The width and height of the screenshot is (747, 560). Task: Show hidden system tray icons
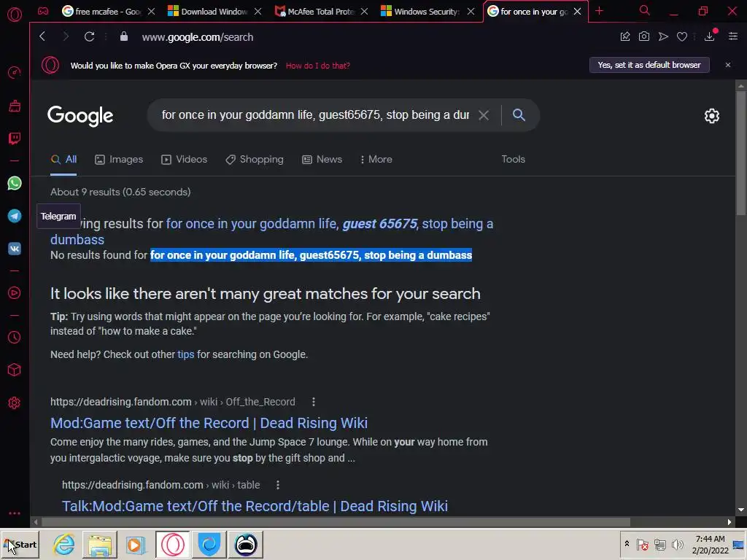627,544
